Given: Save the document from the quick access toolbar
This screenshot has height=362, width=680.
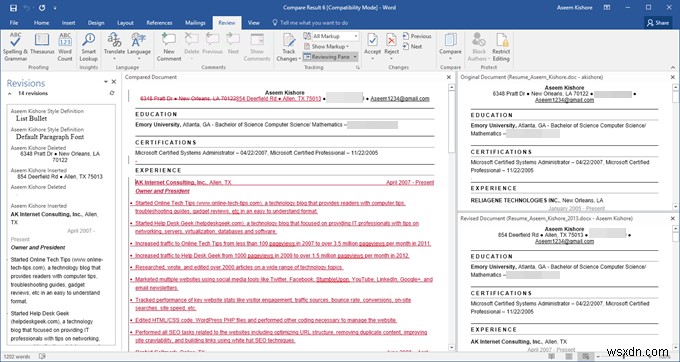Looking at the screenshot, I should coord(13,8).
